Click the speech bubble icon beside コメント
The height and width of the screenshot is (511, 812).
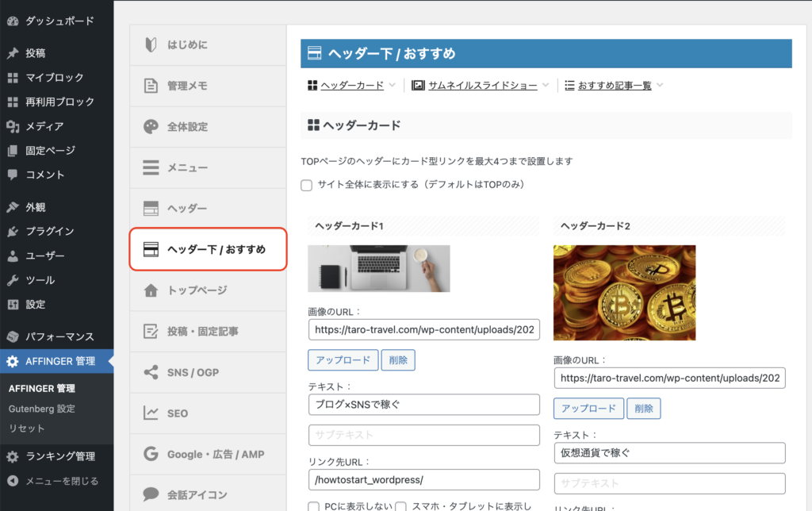tap(13, 175)
